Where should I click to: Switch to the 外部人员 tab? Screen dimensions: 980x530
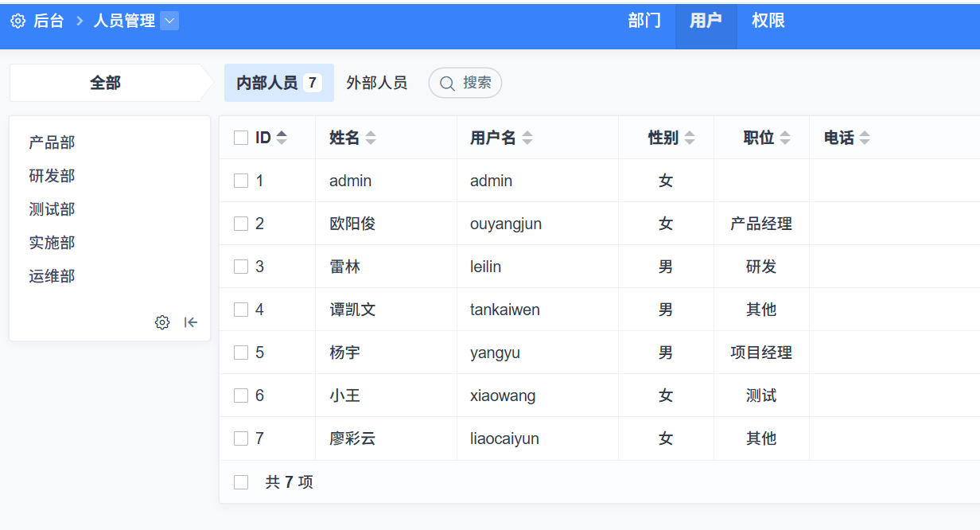tap(376, 82)
